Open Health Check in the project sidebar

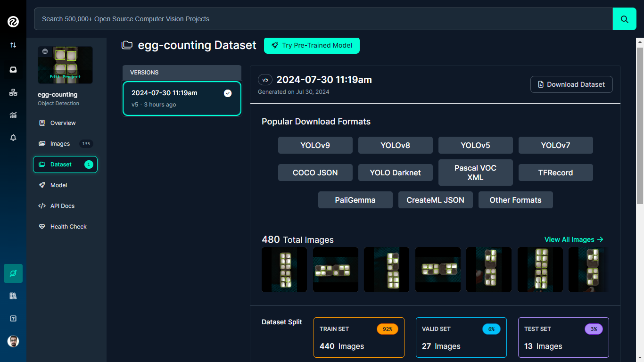65,227
